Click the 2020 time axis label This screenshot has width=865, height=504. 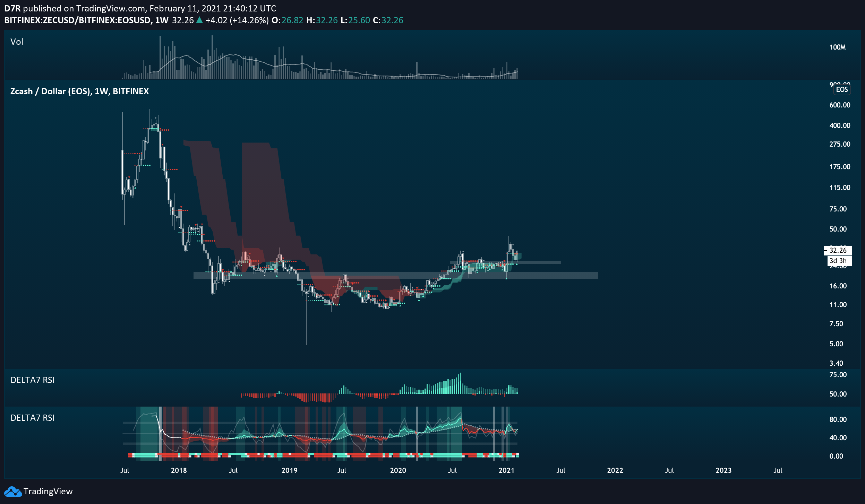click(x=398, y=470)
